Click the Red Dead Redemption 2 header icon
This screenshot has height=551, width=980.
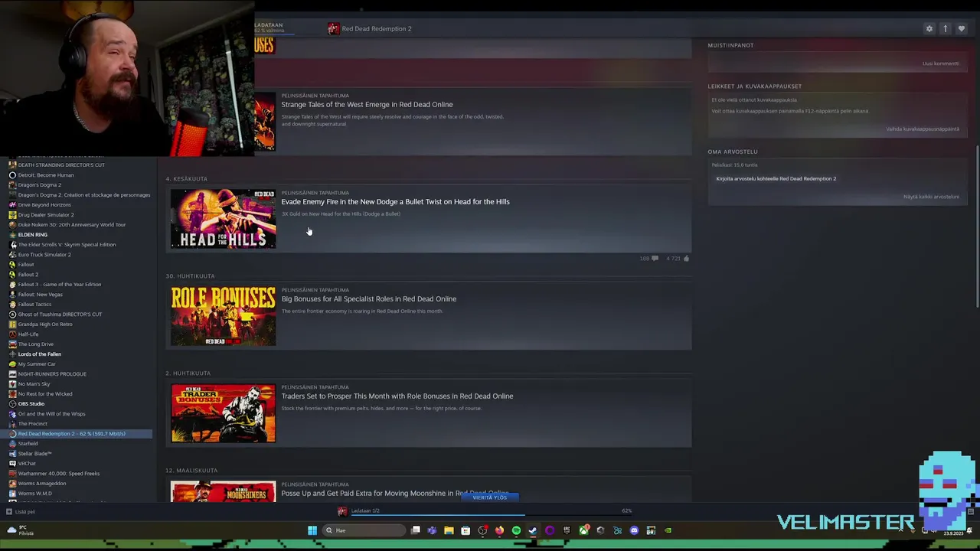click(333, 28)
